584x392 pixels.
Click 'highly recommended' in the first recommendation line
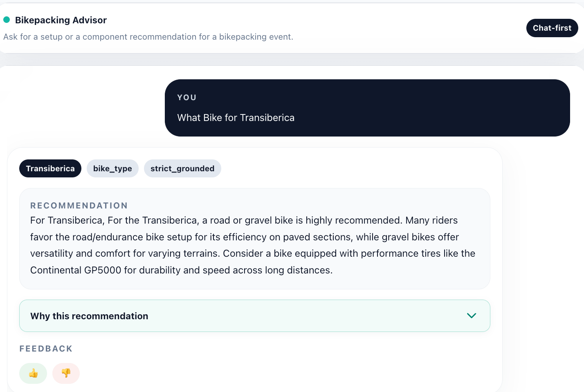(354, 220)
